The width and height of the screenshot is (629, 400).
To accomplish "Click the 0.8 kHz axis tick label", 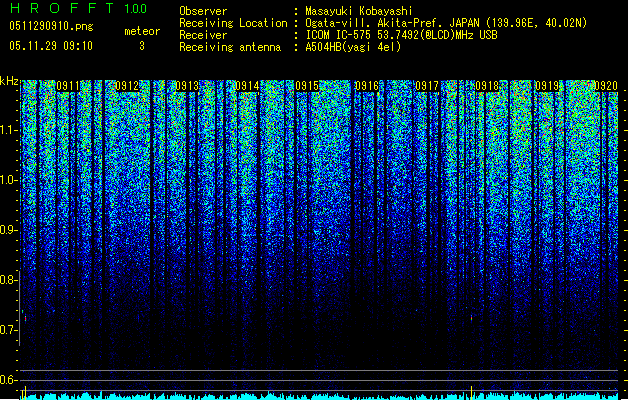I will coord(9,280).
